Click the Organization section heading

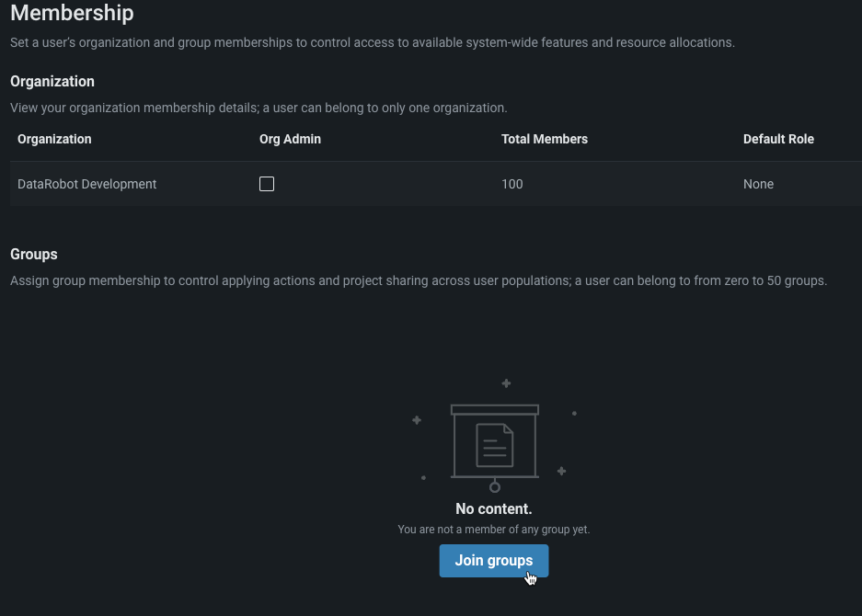point(52,82)
